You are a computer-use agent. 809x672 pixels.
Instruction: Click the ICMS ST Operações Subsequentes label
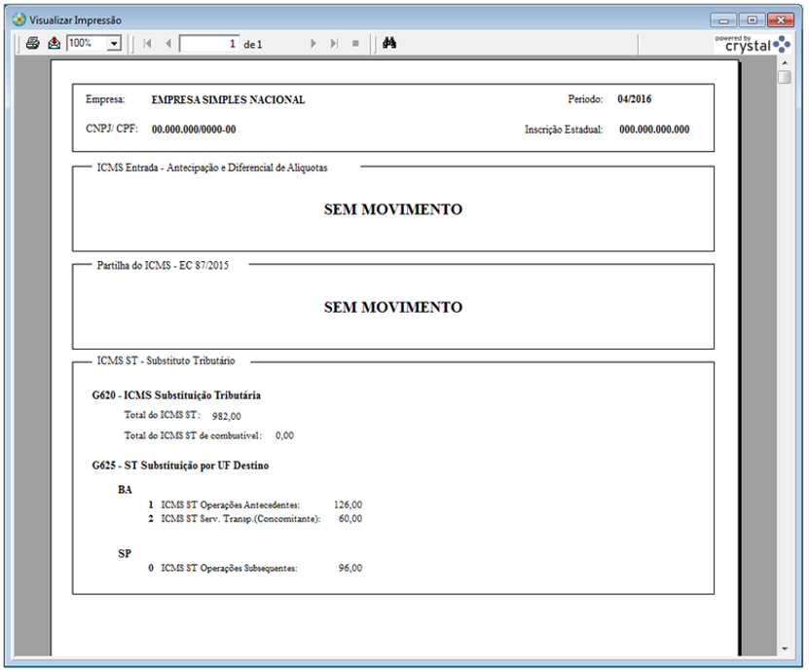[229, 569]
